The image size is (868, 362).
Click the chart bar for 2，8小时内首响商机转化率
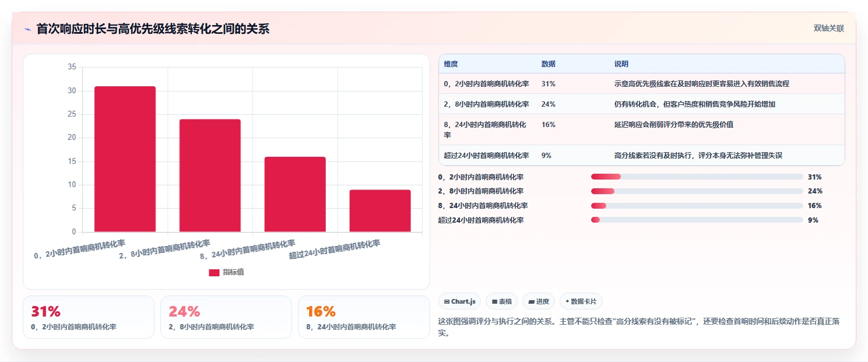point(210,175)
